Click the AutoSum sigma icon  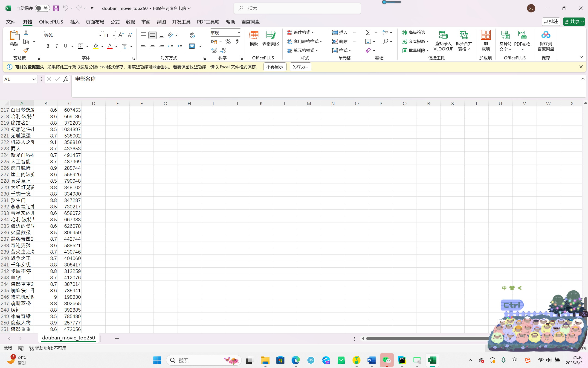tap(368, 32)
